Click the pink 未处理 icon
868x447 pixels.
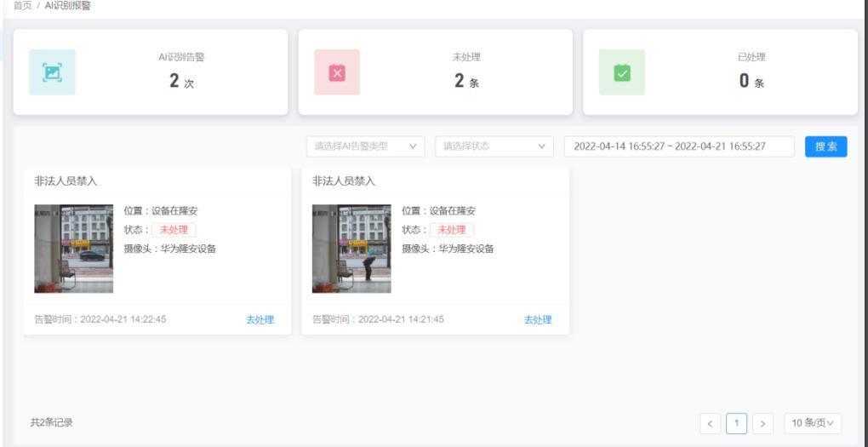(x=337, y=72)
